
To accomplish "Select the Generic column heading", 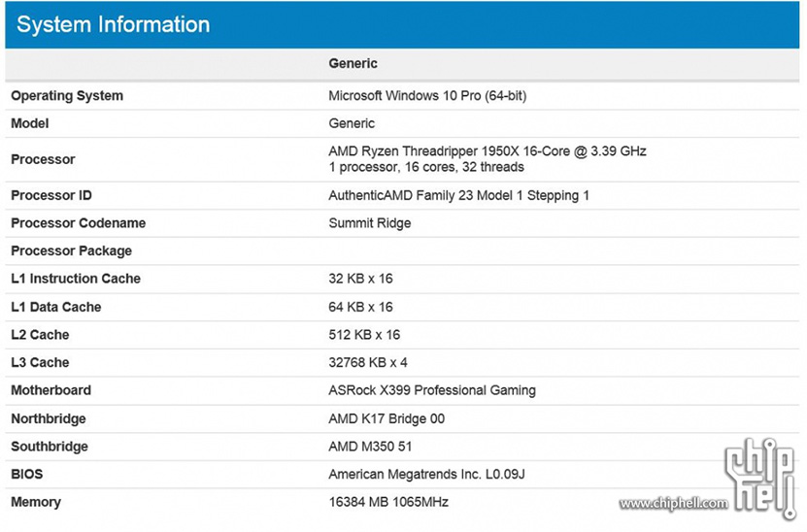I will click(353, 63).
